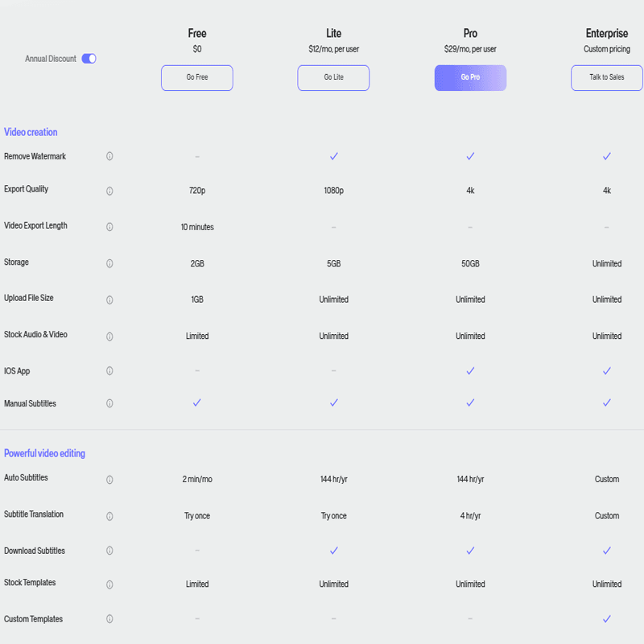Click the Talk to Sales button

[x=607, y=78]
